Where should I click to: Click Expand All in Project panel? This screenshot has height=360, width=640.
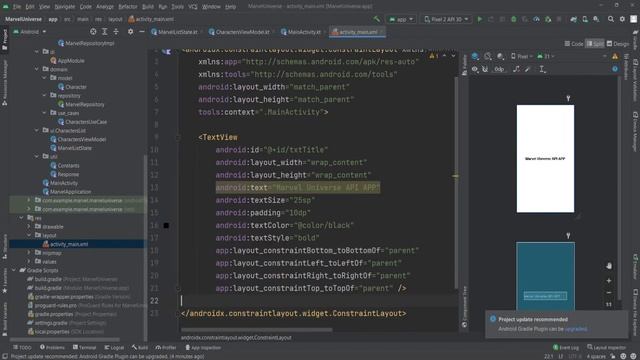tap(104, 31)
